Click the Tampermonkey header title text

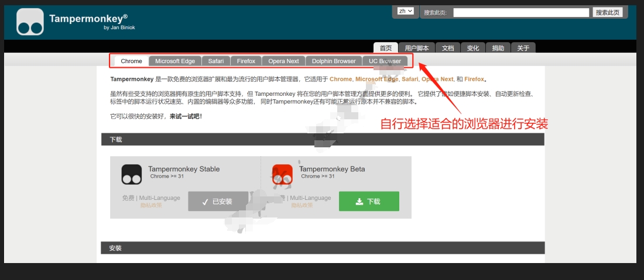pyautogui.click(x=88, y=19)
